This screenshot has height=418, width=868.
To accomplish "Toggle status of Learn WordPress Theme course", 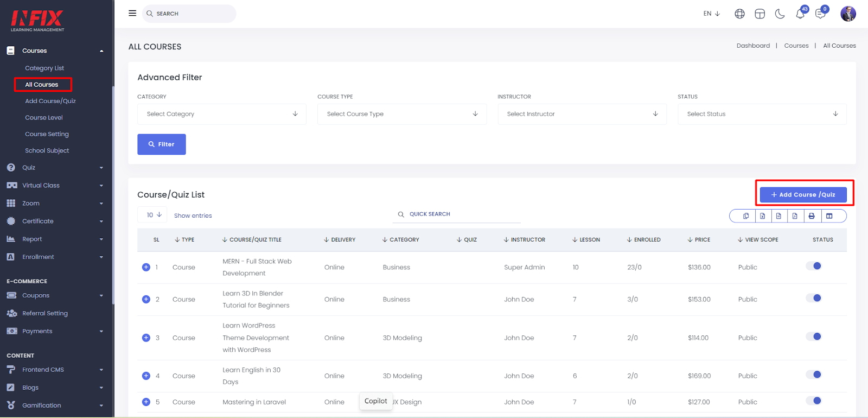I will [x=814, y=337].
